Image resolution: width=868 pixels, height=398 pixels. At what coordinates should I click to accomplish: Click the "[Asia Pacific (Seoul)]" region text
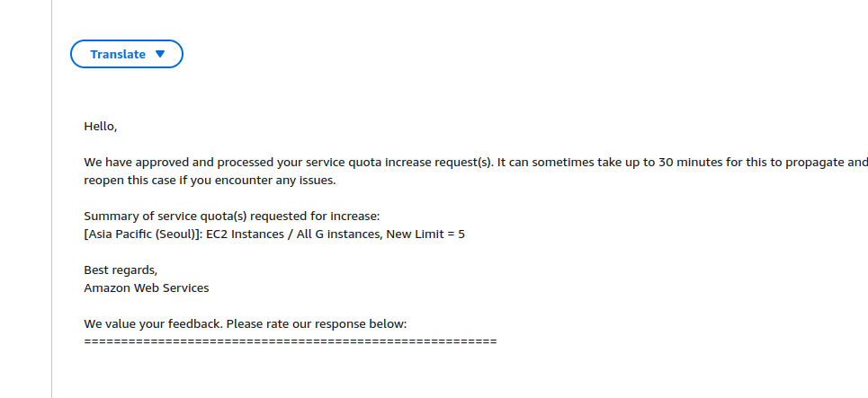(143, 234)
